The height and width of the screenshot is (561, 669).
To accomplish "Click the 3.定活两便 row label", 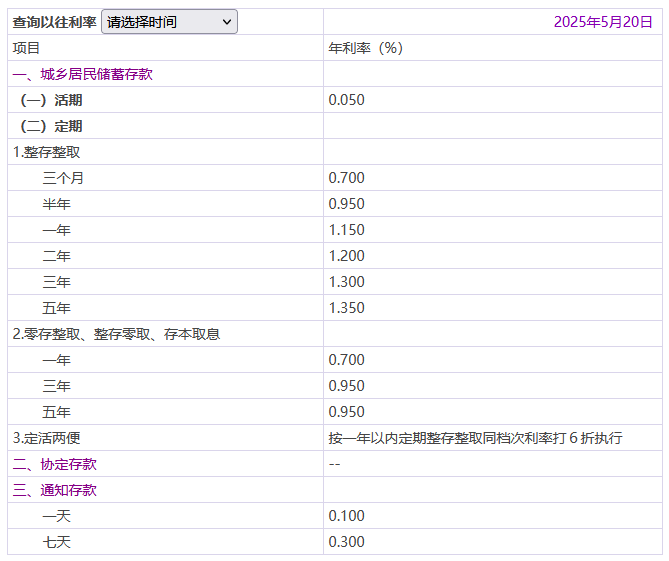I will 46,438.
